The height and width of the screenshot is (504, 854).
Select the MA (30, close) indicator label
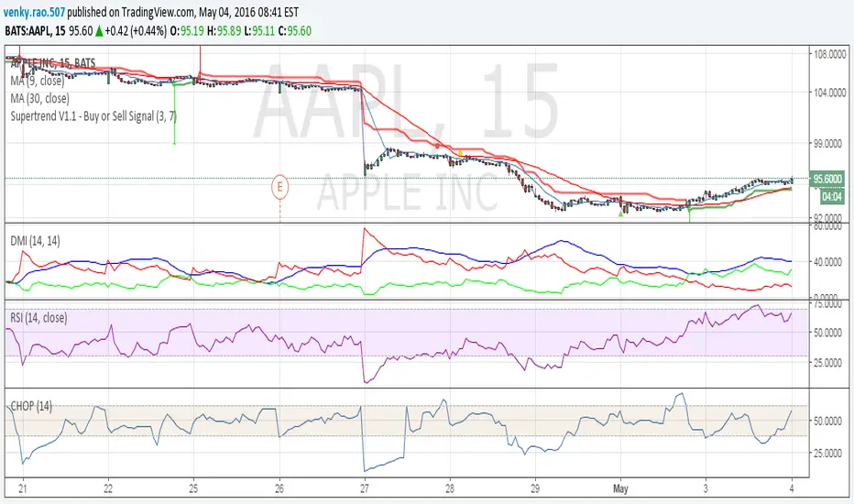pos(39,99)
